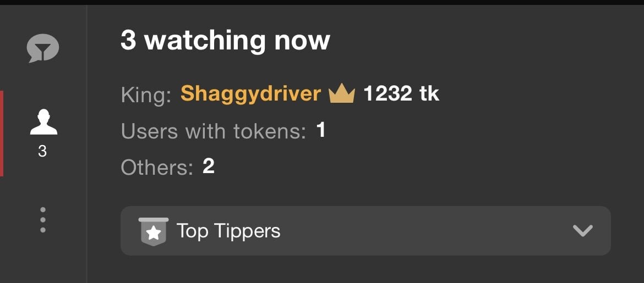
Task: Click the red active tab indicator bar
Action: 2,134
